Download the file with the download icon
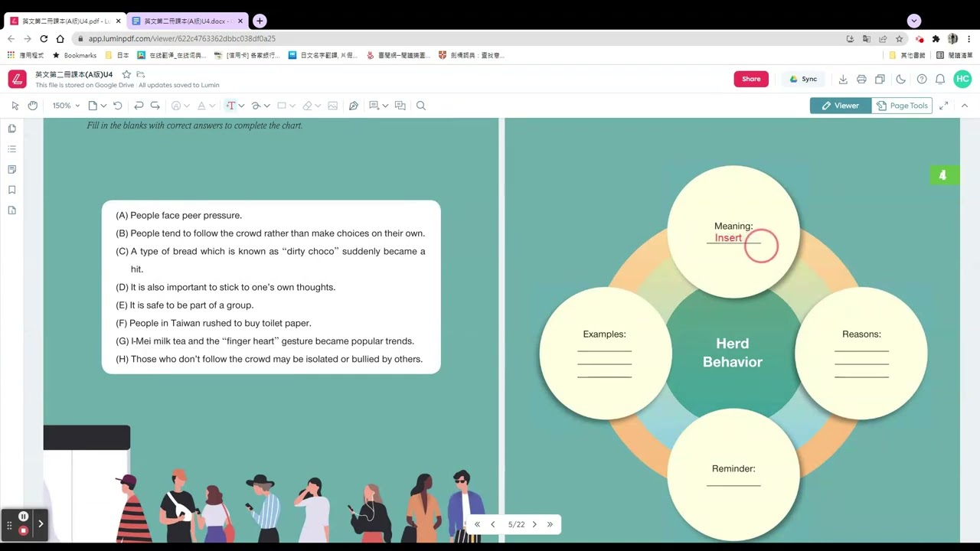 click(843, 79)
